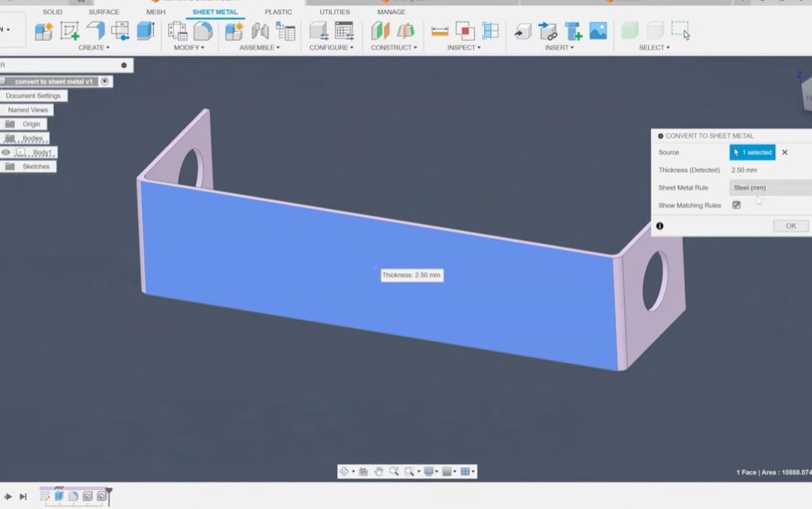This screenshot has width=812, height=509.
Task: Click the info icon in Convert dialog
Action: [660, 225]
